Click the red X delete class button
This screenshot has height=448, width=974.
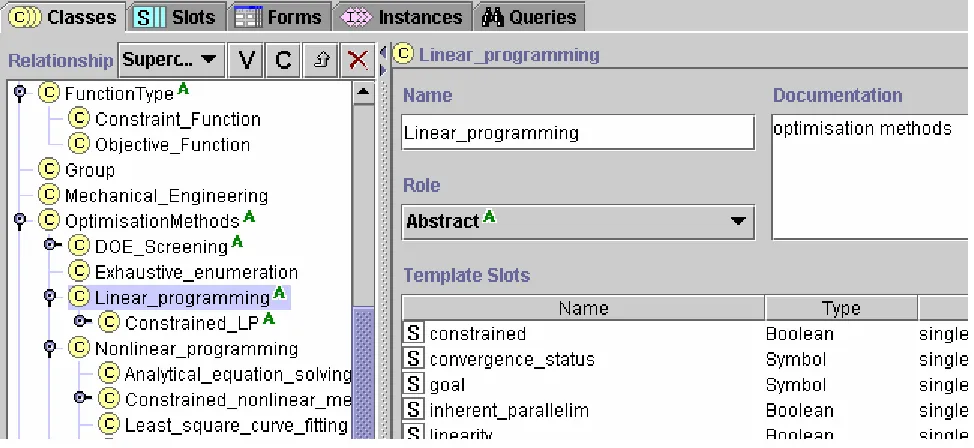[358, 60]
